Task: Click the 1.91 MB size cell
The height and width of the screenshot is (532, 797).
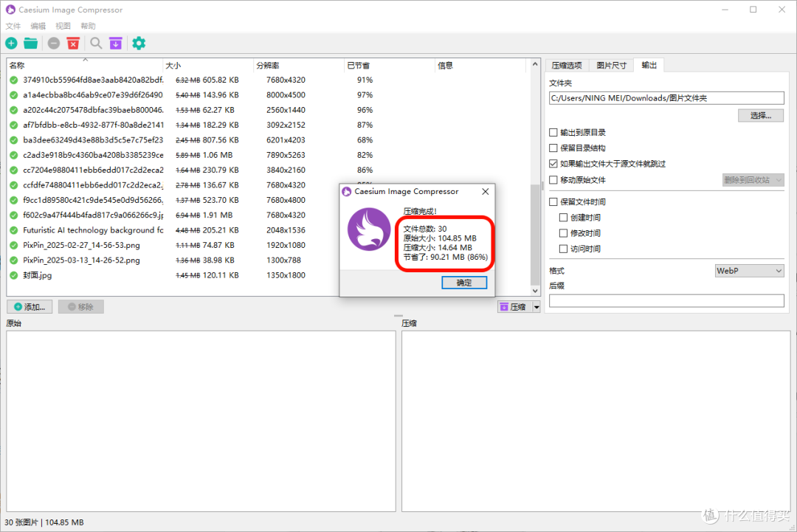Action: [218, 215]
